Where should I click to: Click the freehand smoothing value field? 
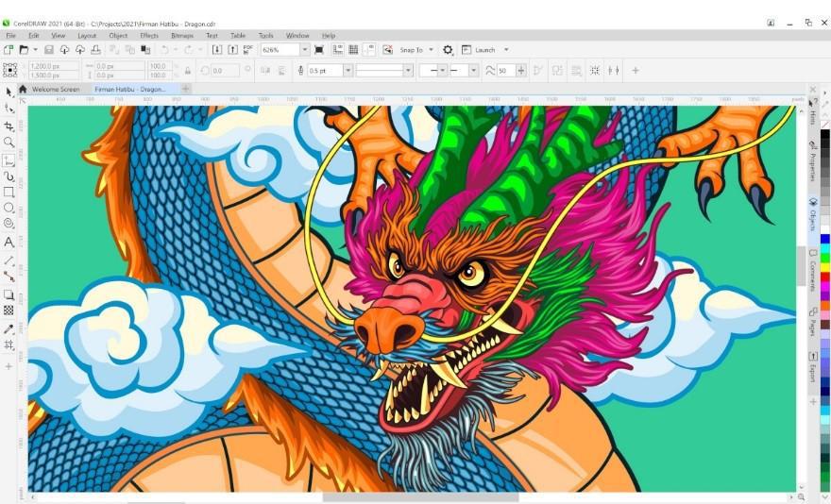pos(506,71)
